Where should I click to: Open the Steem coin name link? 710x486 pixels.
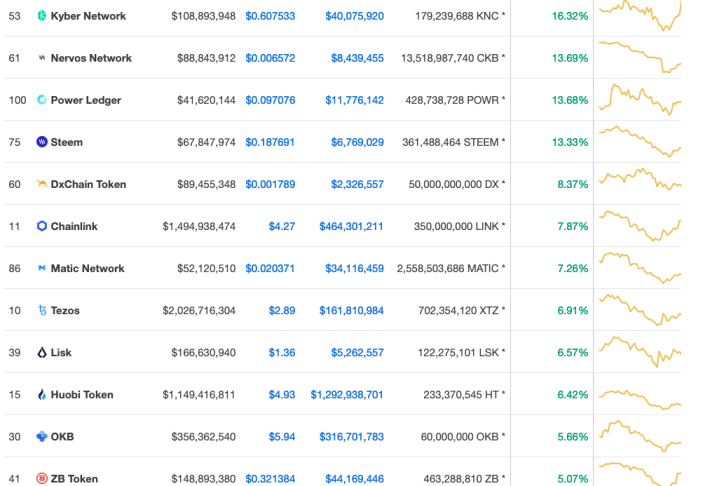pos(67,142)
